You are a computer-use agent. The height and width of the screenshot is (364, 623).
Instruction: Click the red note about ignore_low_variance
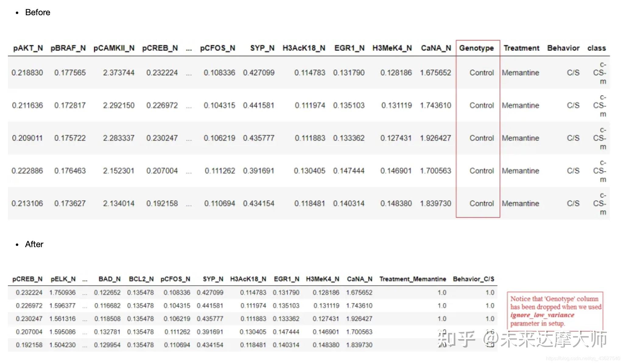point(555,311)
